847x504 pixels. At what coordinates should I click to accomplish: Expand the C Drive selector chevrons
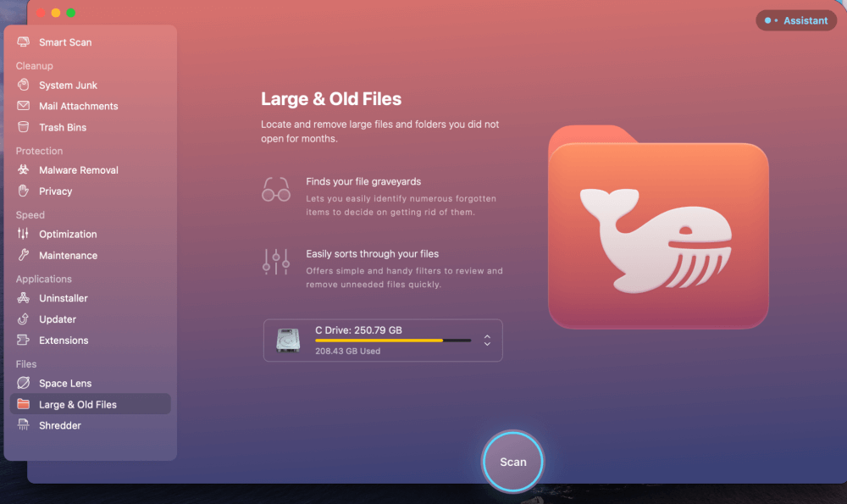[x=487, y=341]
